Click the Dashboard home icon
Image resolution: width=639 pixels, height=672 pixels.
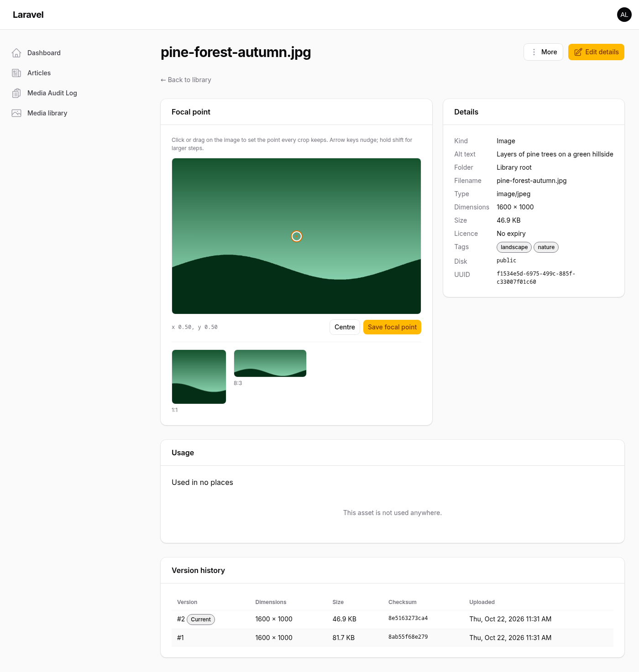click(x=16, y=53)
